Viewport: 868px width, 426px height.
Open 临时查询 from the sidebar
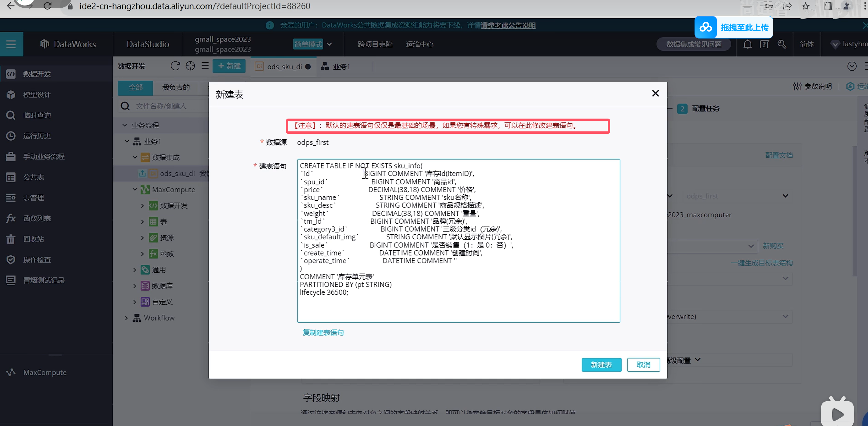click(x=36, y=115)
